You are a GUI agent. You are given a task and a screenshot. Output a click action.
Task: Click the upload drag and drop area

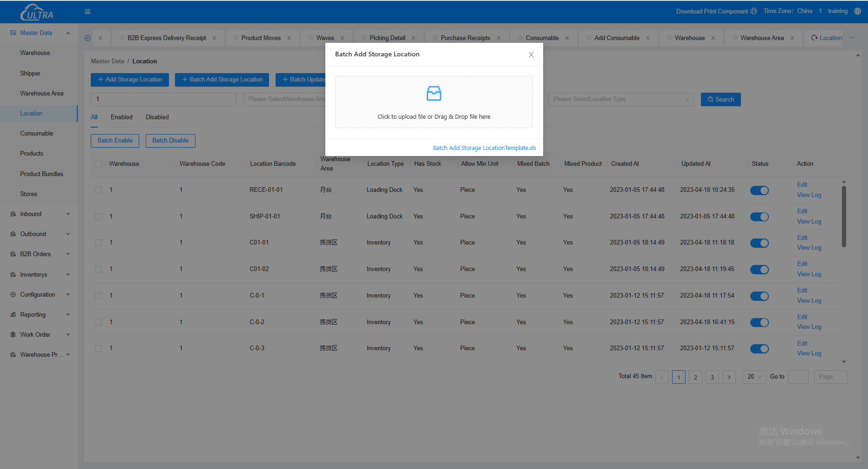coord(434,102)
